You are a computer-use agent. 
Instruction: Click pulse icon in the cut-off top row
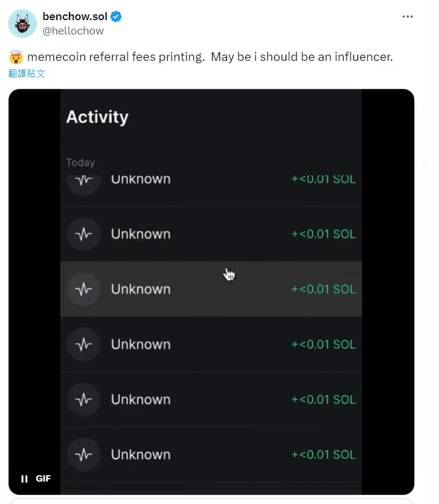tap(84, 180)
